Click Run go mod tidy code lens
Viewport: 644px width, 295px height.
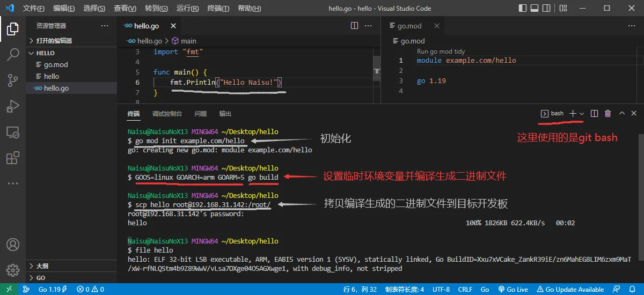[441, 51]
